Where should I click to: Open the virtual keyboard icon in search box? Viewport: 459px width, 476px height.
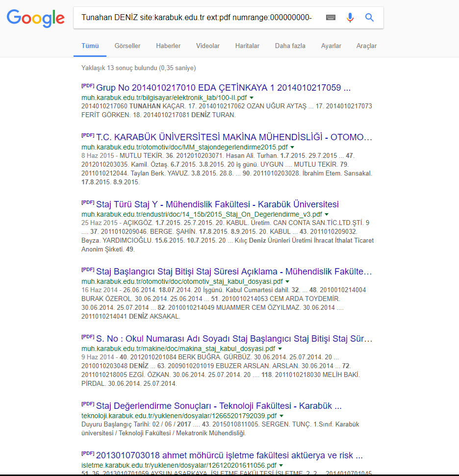point(331,18)
